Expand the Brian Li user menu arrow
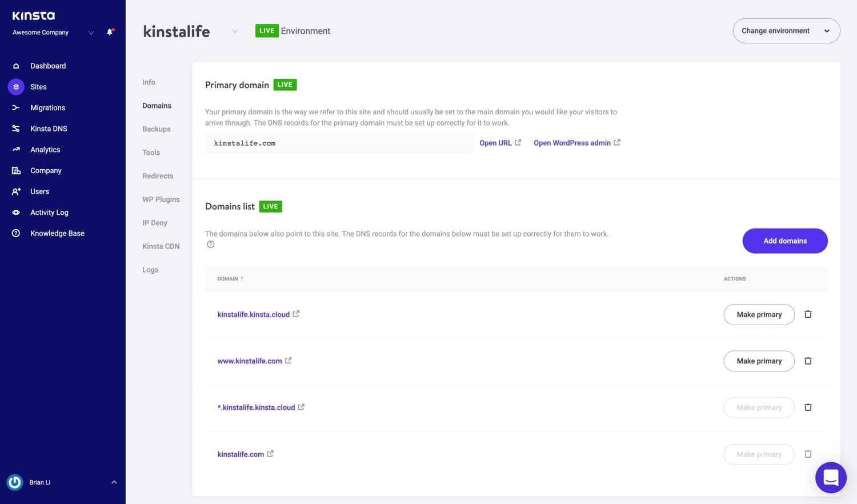 [x=114, y=482]
